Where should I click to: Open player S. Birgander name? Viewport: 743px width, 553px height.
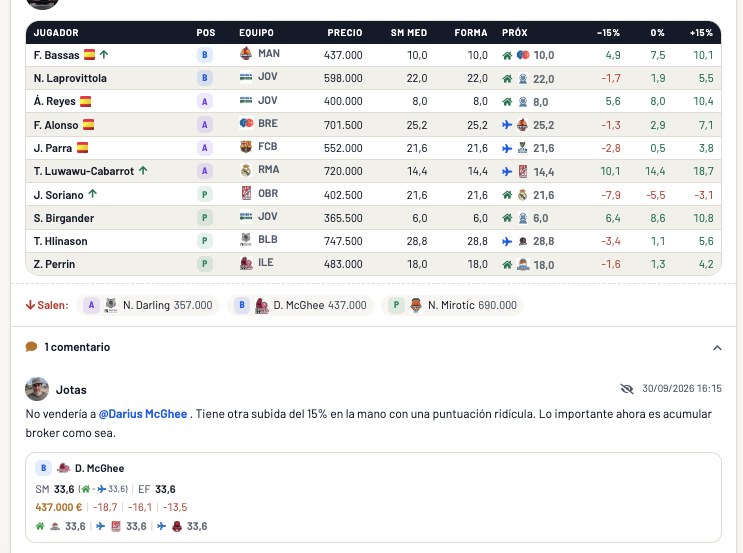[64, 218]
